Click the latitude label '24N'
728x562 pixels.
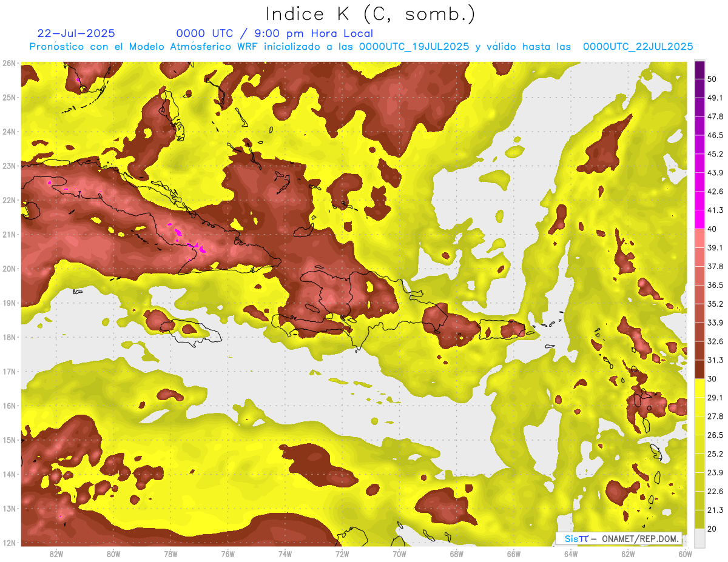[9, 132]
